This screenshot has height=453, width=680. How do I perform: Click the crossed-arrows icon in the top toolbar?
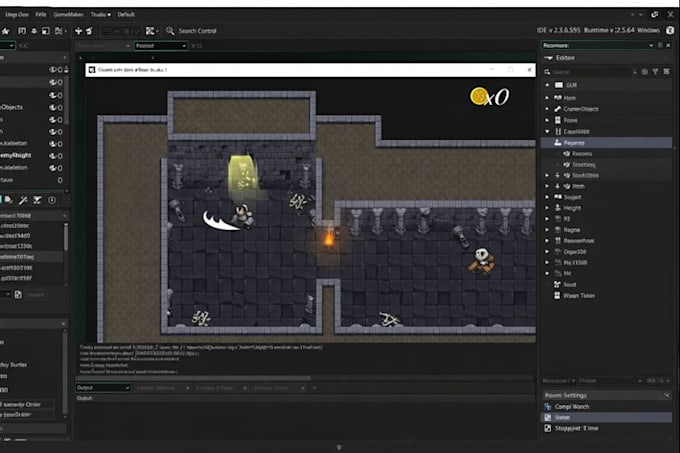point(78,31)
